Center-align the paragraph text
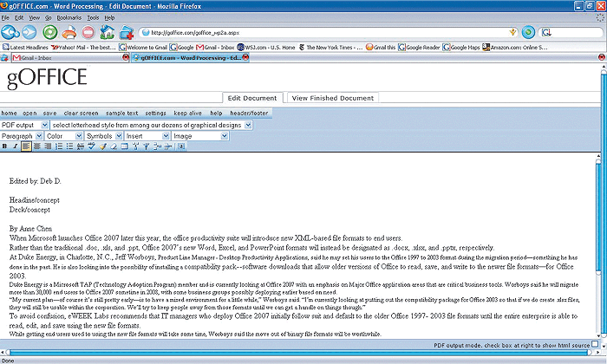The height and width of the screenshot is (364, 607). tap(37, 146)
